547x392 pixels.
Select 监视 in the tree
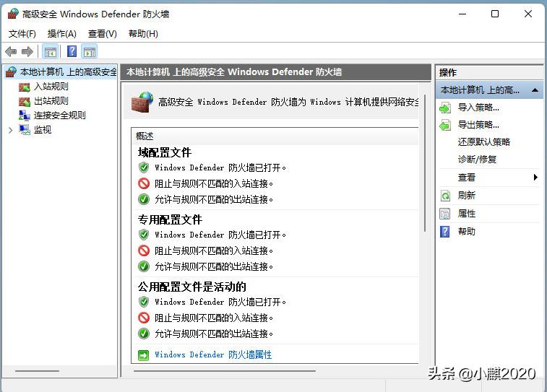tap(43, 130)
